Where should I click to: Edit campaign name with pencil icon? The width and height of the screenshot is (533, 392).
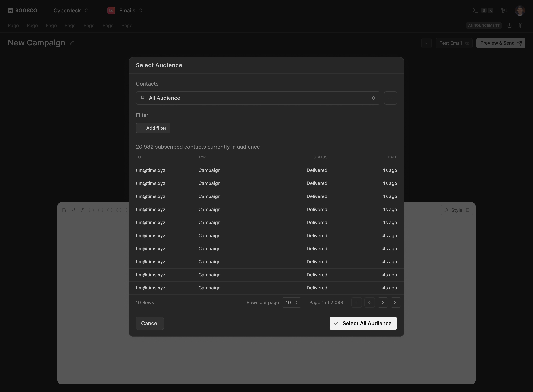point(72,43)
